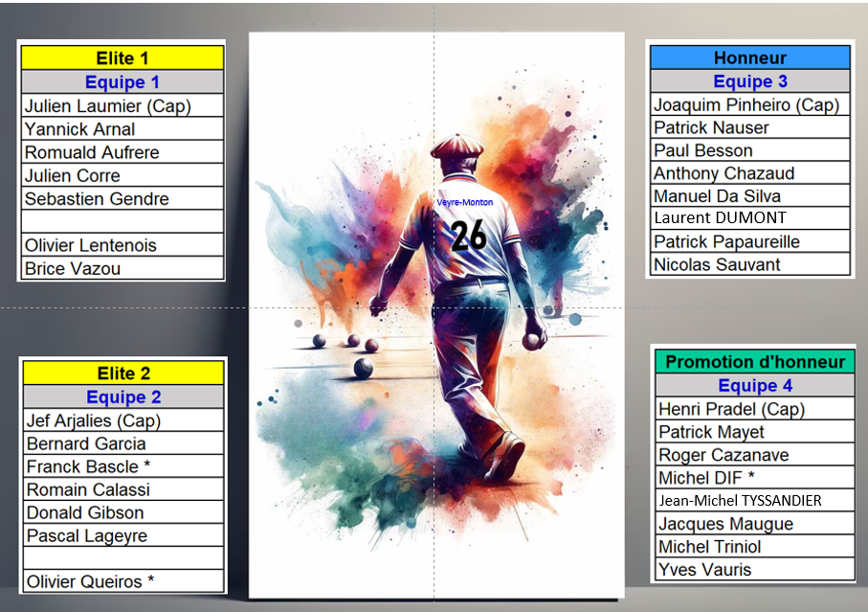Select Brice Vazou cell

point(122,268)
